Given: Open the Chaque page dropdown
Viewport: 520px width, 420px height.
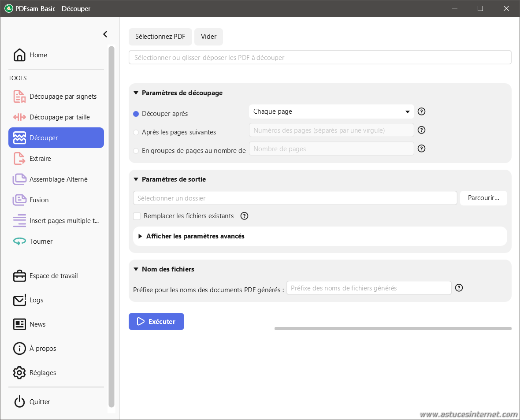Looking at the screenshot, I should 331,112.
